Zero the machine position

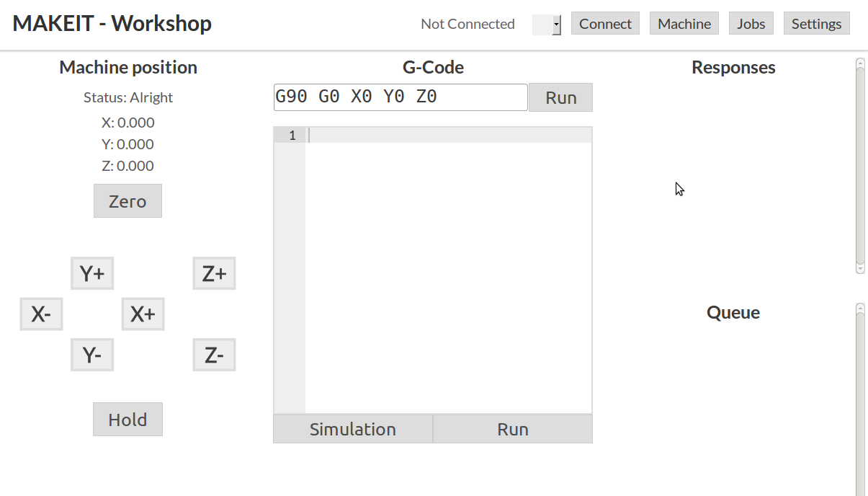127,201
